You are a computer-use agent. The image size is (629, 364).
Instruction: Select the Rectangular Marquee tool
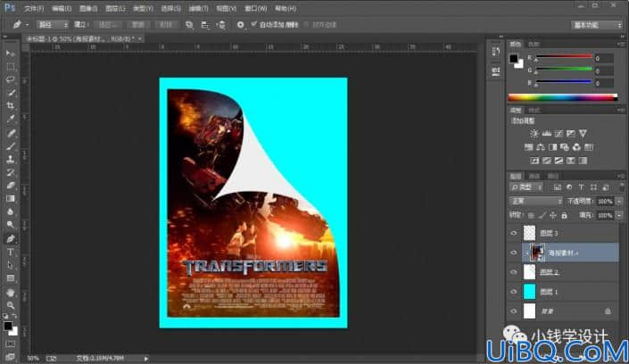(x=11, y=67)
